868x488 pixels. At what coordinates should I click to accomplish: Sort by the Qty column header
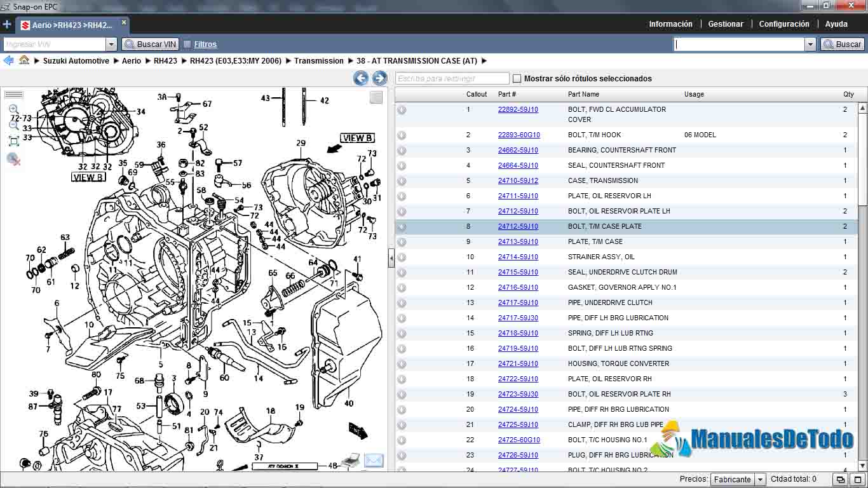point(848,95)
